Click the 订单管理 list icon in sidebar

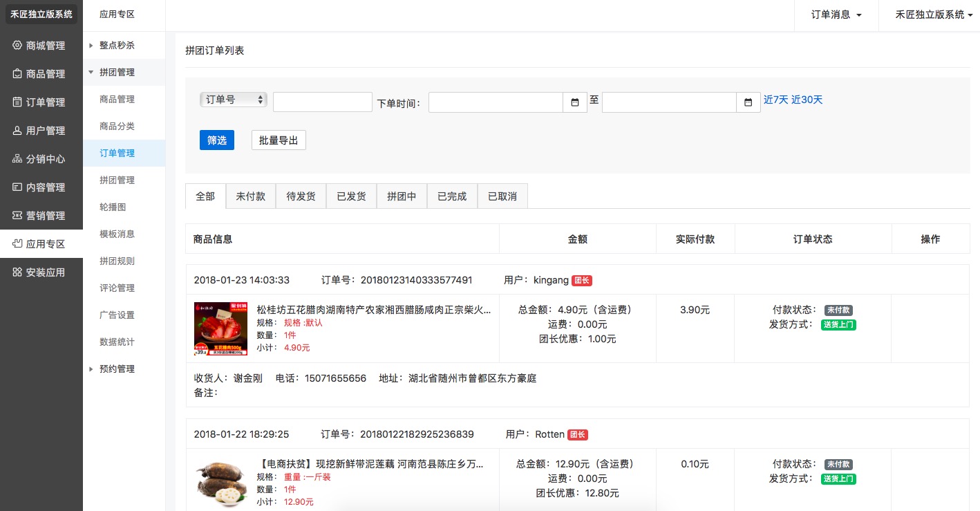click(17, 102)
